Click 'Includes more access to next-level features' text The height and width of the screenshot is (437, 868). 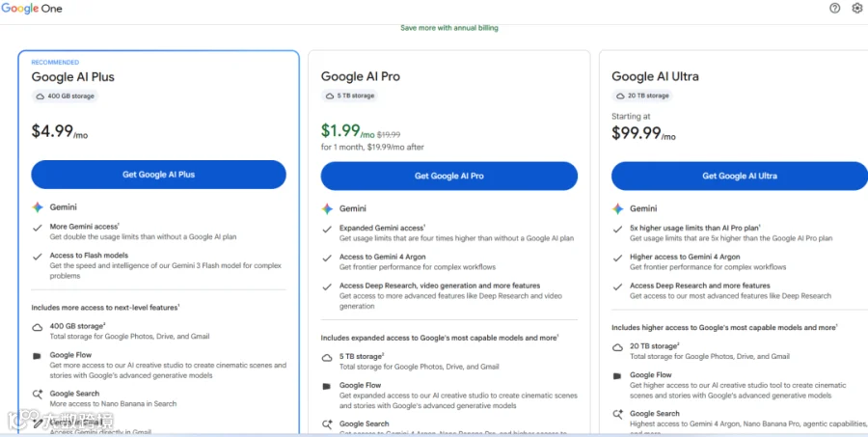105,307
